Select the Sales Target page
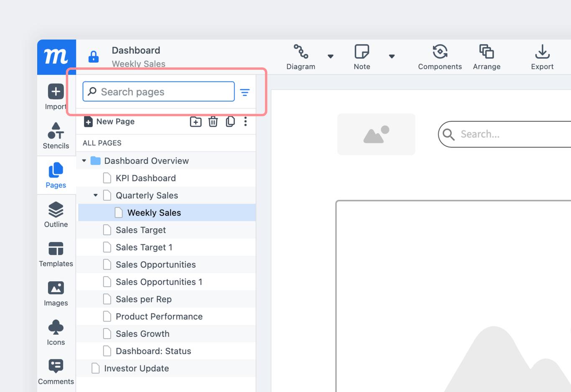Image resolution: width=571 pixels, height=392 pixels. pos(167,230)
